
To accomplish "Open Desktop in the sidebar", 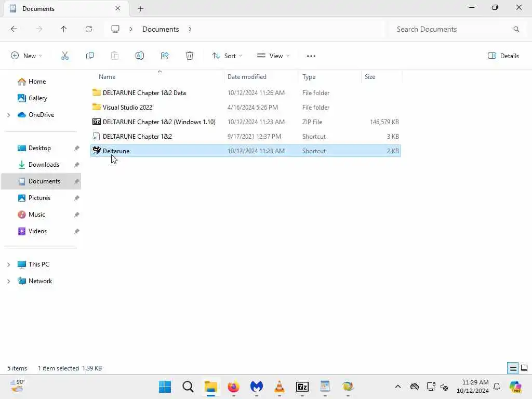I will [x=39, y=148].
